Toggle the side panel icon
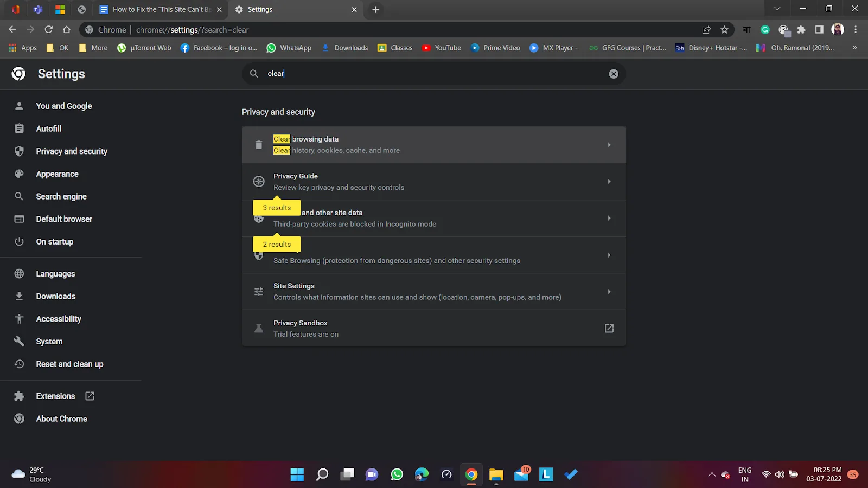 (819, 30)
